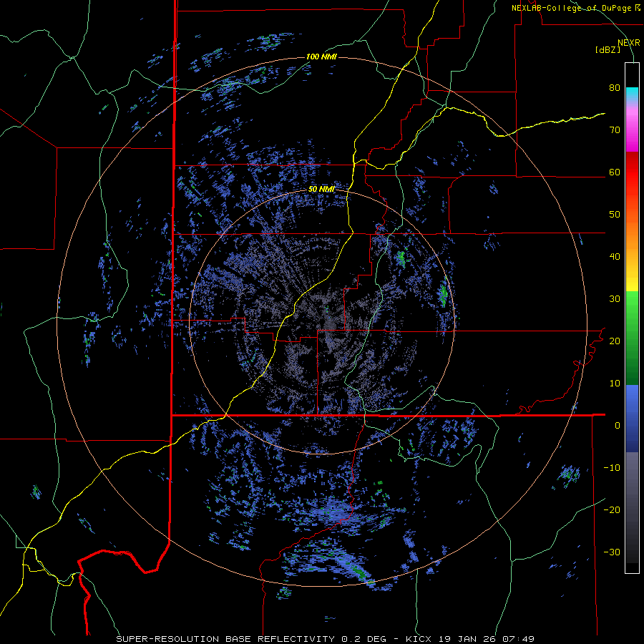Viewport: 644px width, 644px height.
Task: Select the 80 value on dBZ scale
Action: pyautogui.click(x=615, y=87)
